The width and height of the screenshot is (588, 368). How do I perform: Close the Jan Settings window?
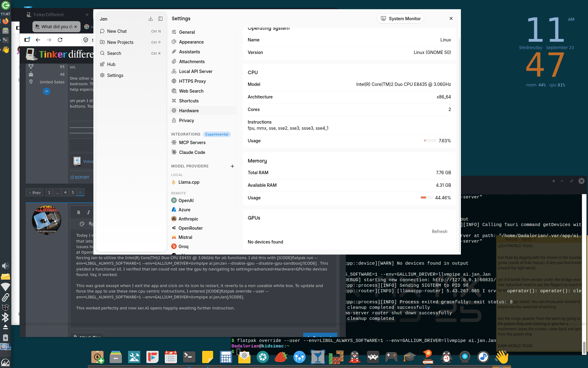(x=451, y=18)
